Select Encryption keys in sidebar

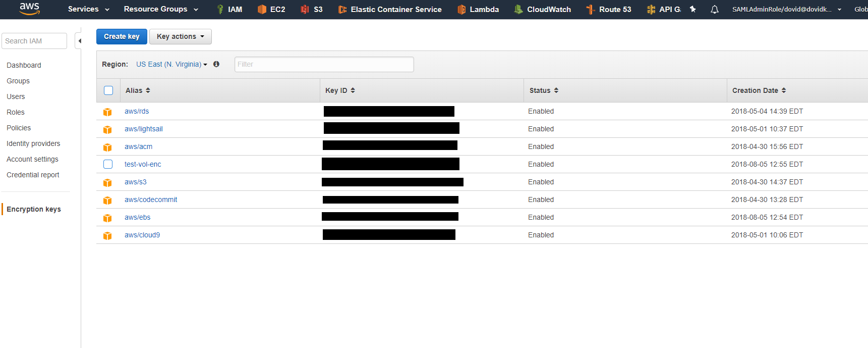34,209
